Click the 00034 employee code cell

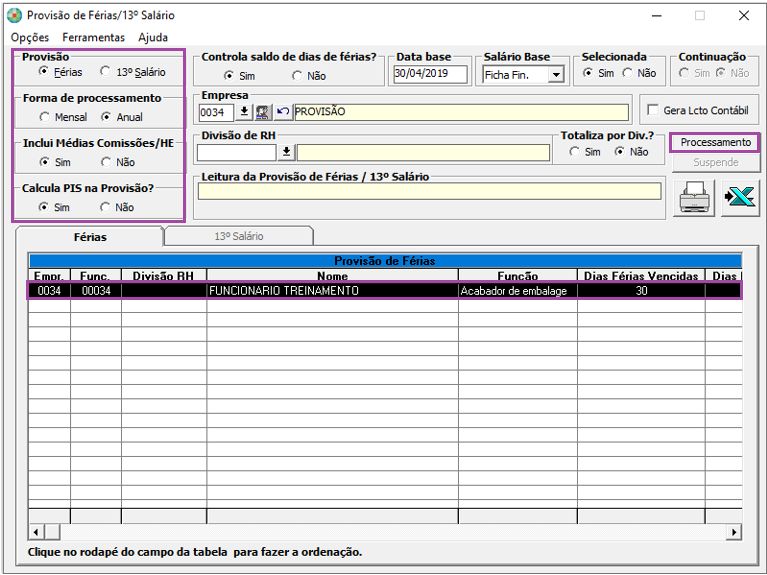(96, 291)
